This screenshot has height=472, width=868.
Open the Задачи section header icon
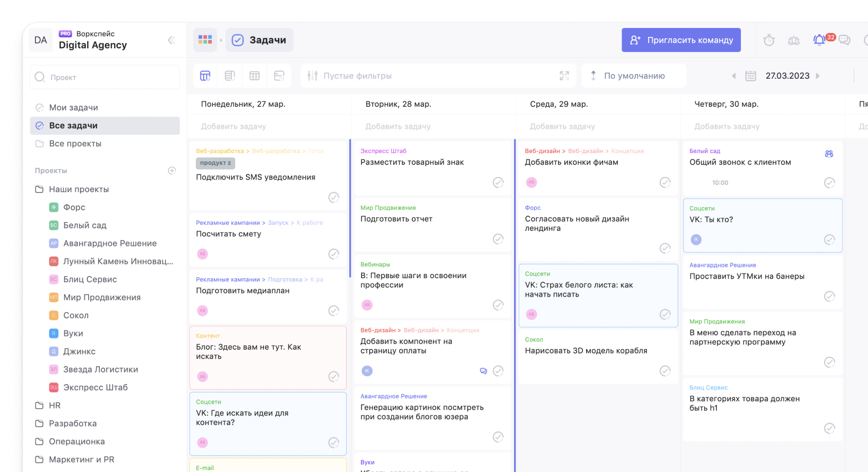point(238,40)
